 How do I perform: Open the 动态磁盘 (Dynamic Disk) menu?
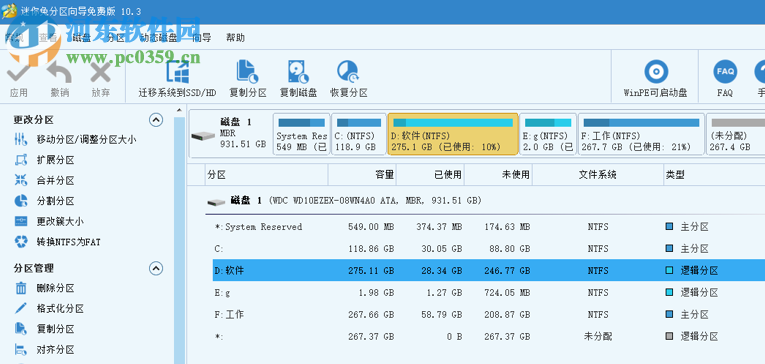(x=158, y=38)
